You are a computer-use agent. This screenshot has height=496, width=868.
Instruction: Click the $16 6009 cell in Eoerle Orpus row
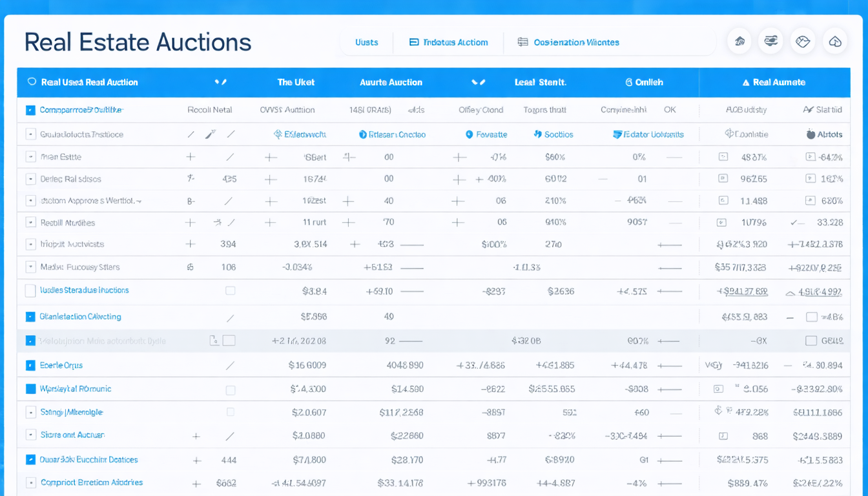click(x=307, y=365)
